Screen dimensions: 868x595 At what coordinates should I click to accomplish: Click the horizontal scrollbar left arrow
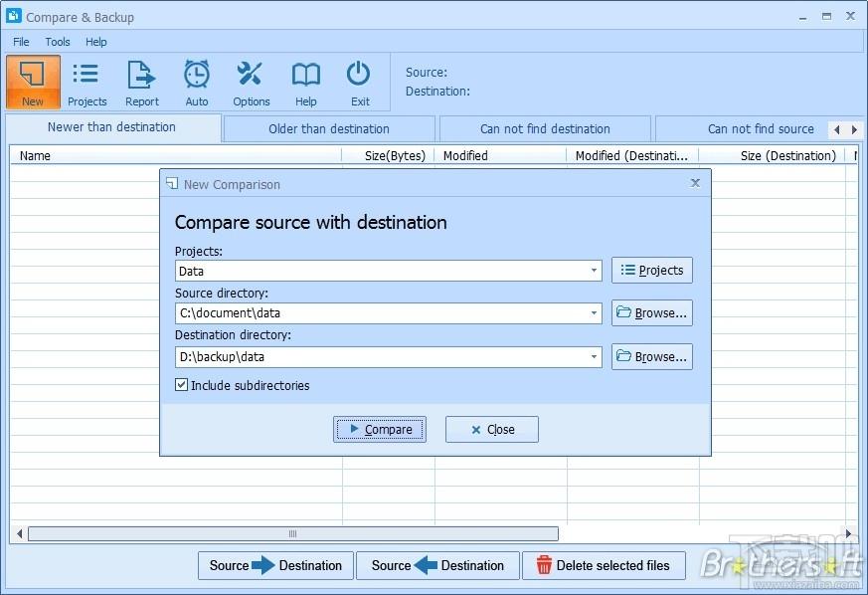point(19,533)
